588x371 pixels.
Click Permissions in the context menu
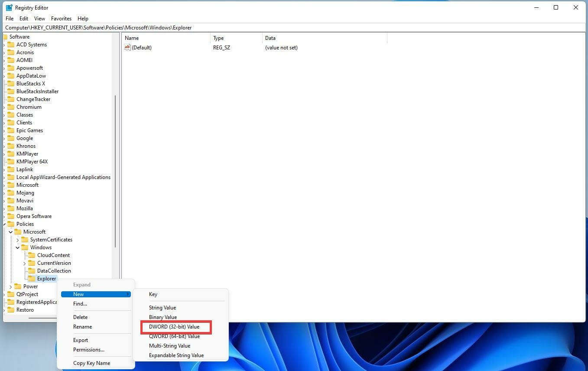tap(88, 349)
